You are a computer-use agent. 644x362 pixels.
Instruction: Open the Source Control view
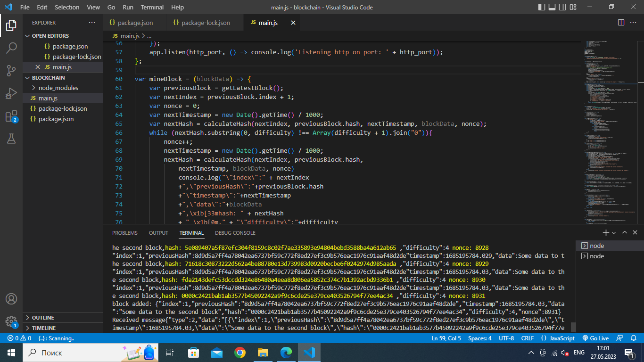tap(11, 71)
